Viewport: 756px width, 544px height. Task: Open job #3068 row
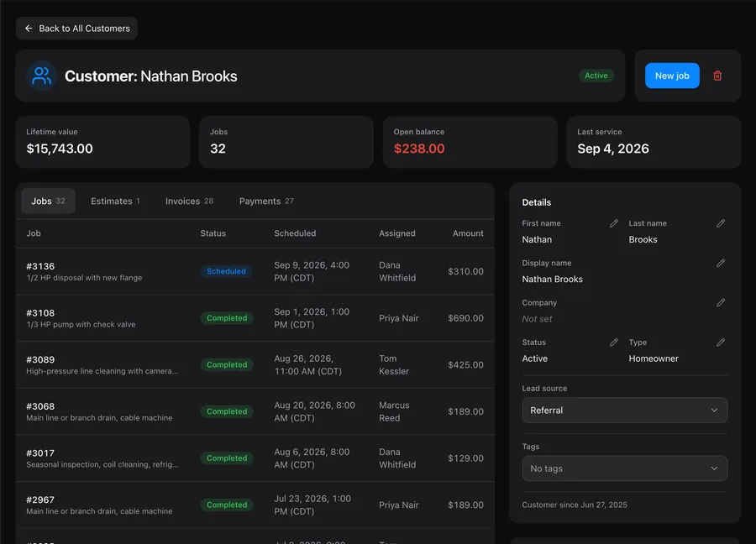255,411
